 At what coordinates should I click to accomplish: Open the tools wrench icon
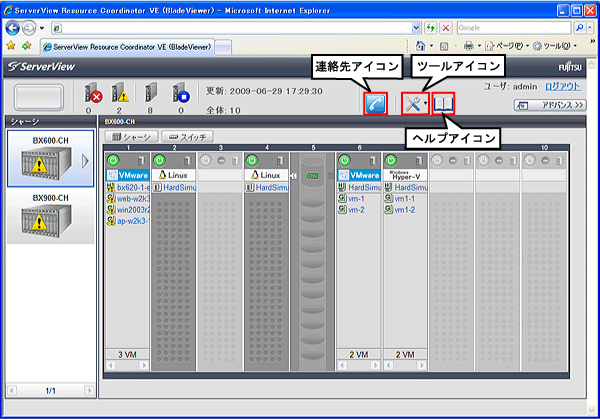coord(415,103)
